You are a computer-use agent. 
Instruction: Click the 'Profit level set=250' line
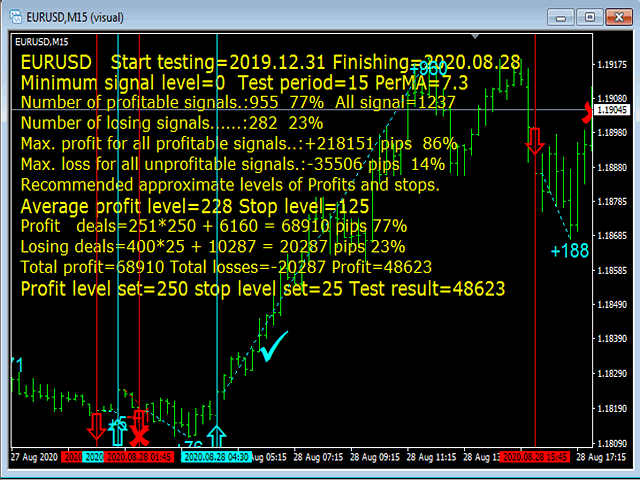pos(263,289)
